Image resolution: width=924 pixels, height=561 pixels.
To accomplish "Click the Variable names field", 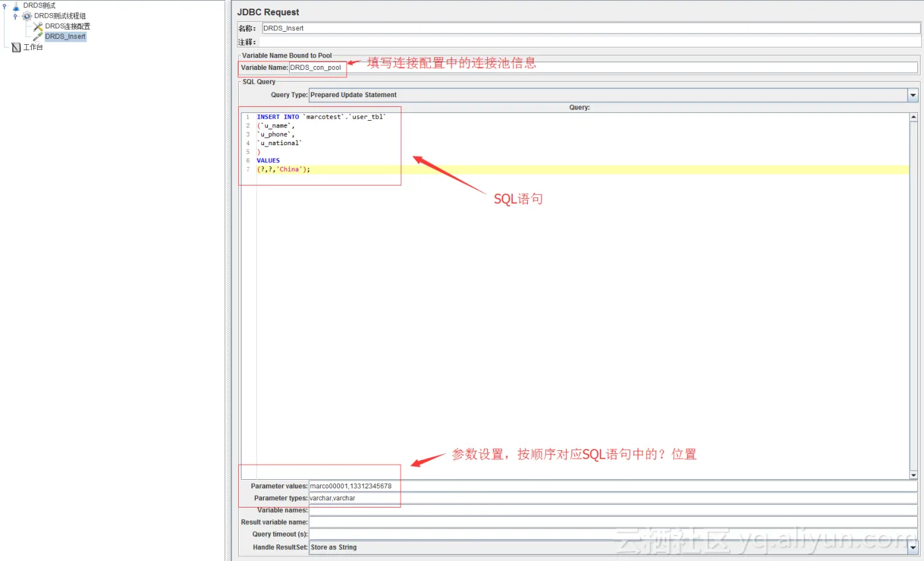I will (x=613, y=510).
